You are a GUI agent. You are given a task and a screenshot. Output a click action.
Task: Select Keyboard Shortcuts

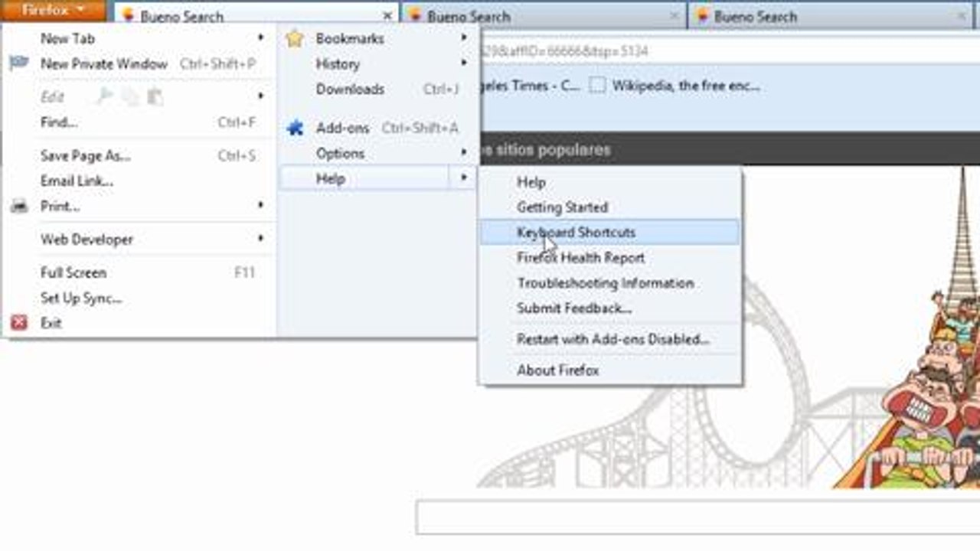click(x=609, y=233)
